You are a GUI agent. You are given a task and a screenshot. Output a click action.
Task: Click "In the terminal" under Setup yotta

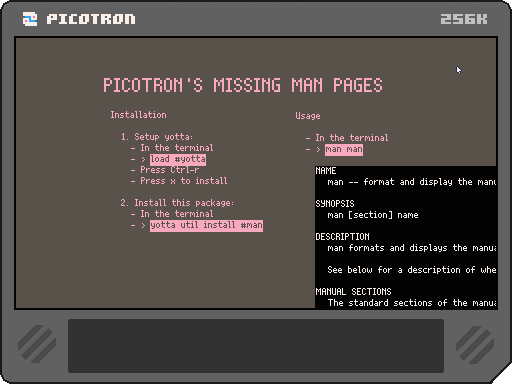coord(177,148)
